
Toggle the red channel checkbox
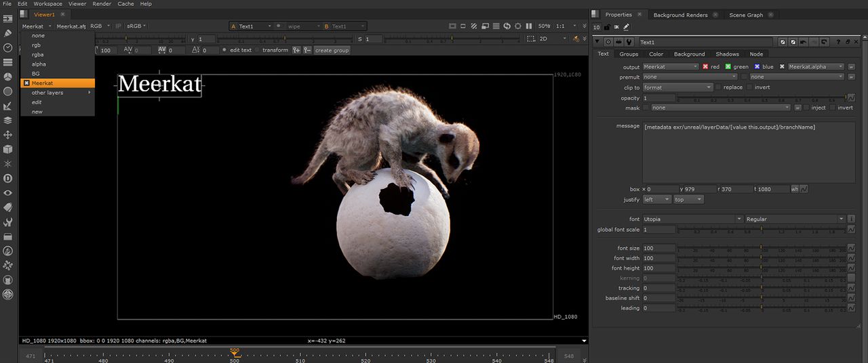click(706, 67)
